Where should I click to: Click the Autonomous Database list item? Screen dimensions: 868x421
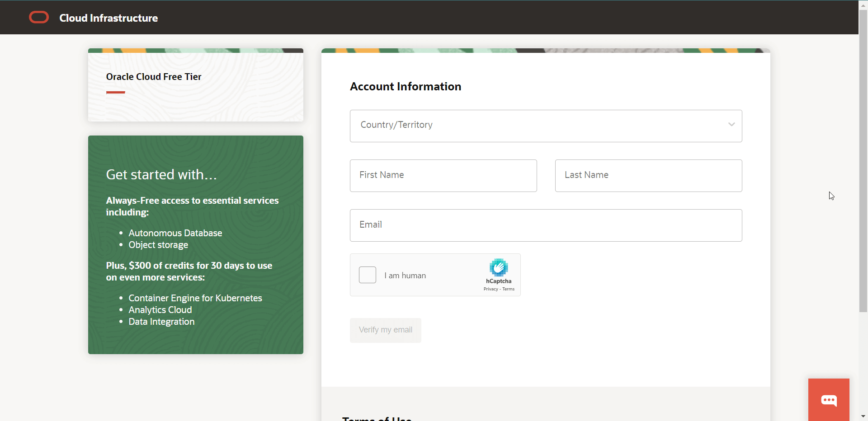[x=175, y=233]
